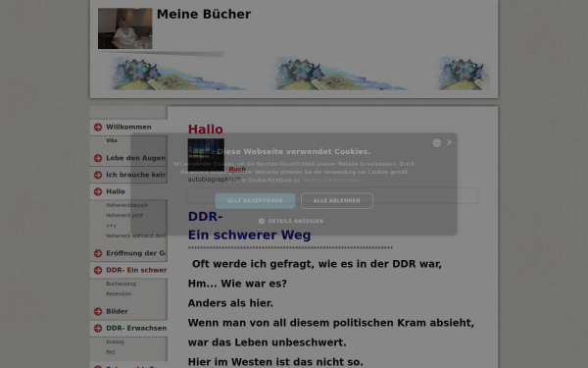Click the arrow icon next to Lebe den Augen
Viewport: 588px width, 368px height.
point(98,158)
